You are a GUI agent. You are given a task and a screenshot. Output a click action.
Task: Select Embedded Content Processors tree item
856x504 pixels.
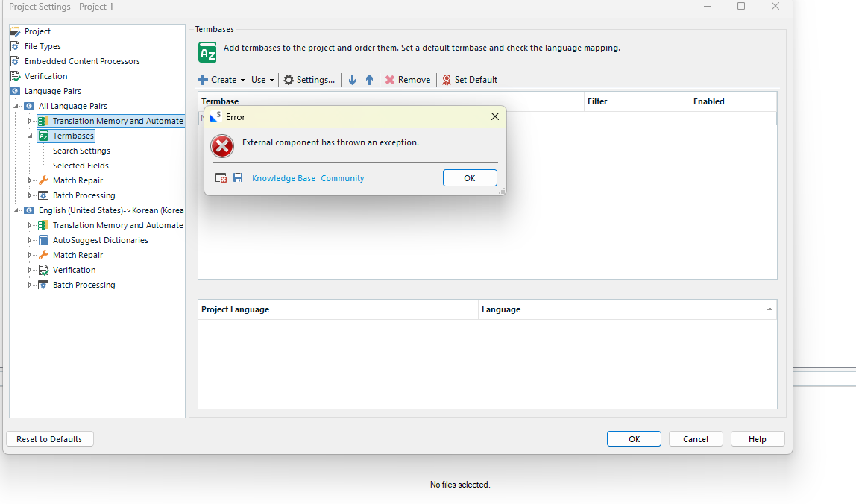pos(82,61)
